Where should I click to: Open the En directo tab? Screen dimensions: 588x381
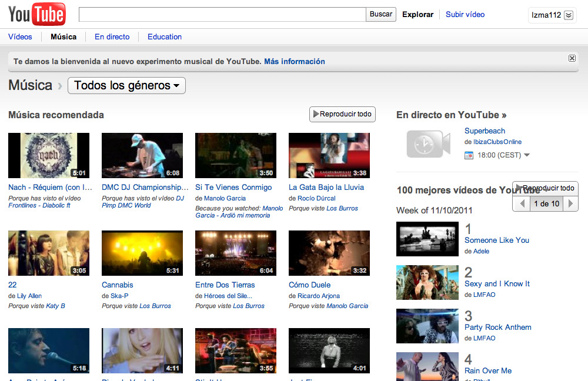click(112, 36)
